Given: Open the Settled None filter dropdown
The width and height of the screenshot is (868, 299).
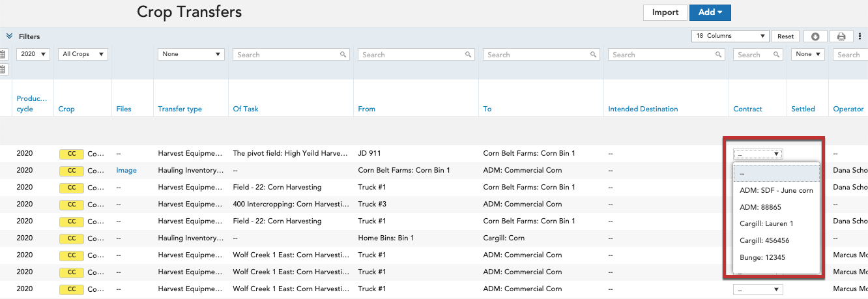Looking at the screenshot, I should 808,55.
